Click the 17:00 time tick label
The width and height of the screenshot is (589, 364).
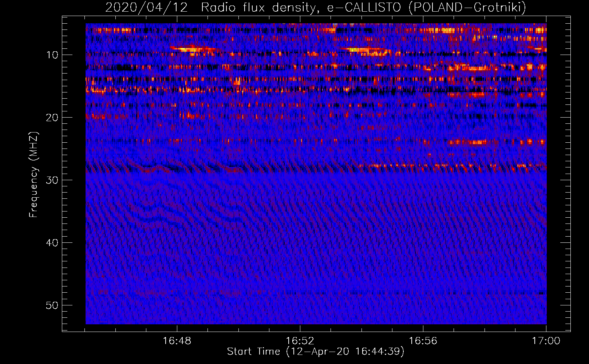[x=546, y=341]
